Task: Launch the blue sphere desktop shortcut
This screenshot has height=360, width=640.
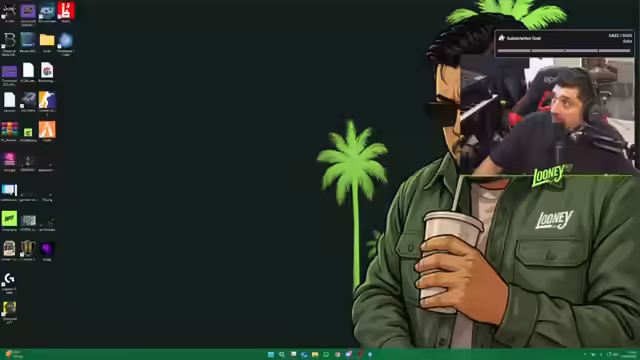Action: tap(65, 40)
